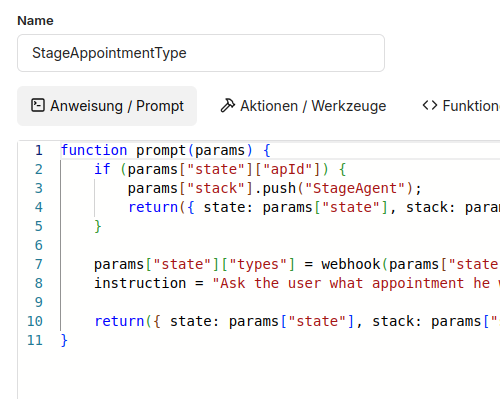Screen dimensions: 500x400
Task: Click the 'if' keyword on line 2
Action: tap(102, 169)
